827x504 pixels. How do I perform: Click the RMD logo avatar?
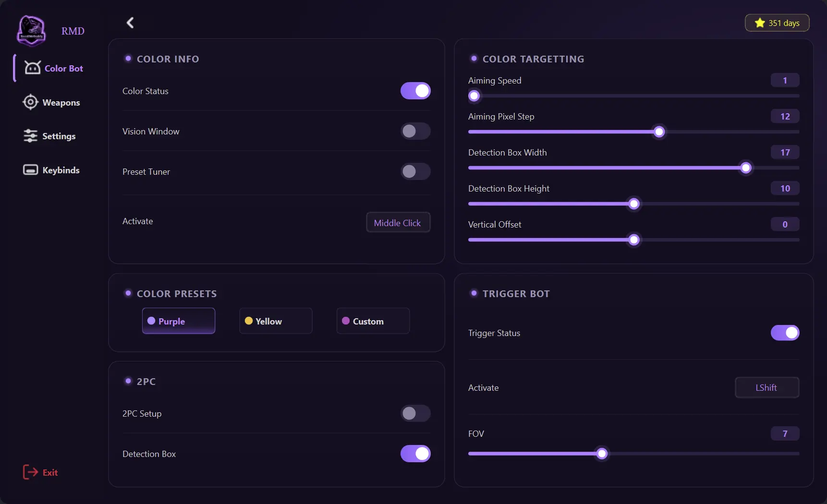tap(31, 31)
